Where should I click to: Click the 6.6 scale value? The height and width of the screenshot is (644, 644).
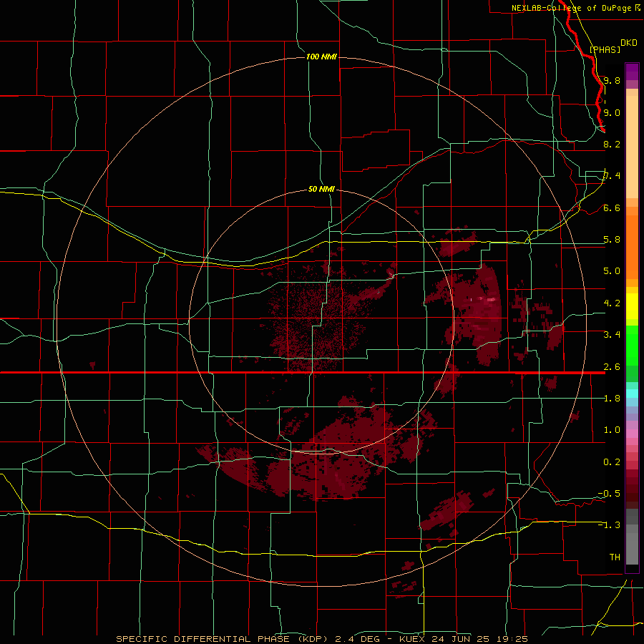[612, 208]
